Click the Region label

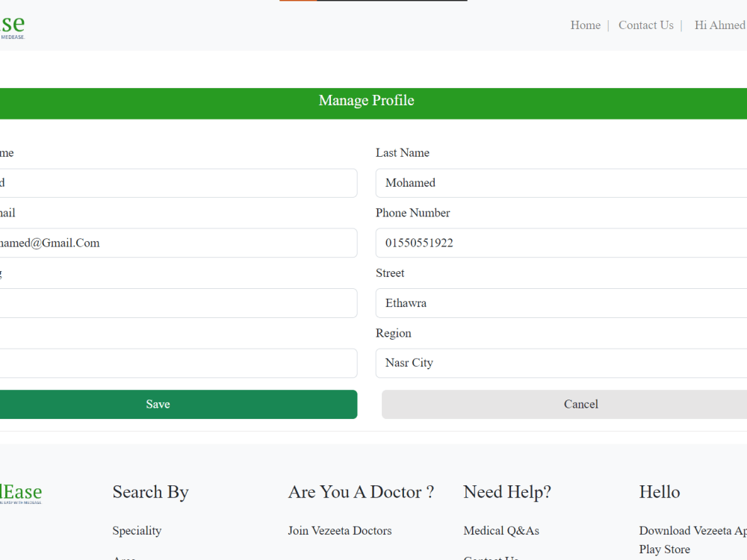(x=393, y=333)
